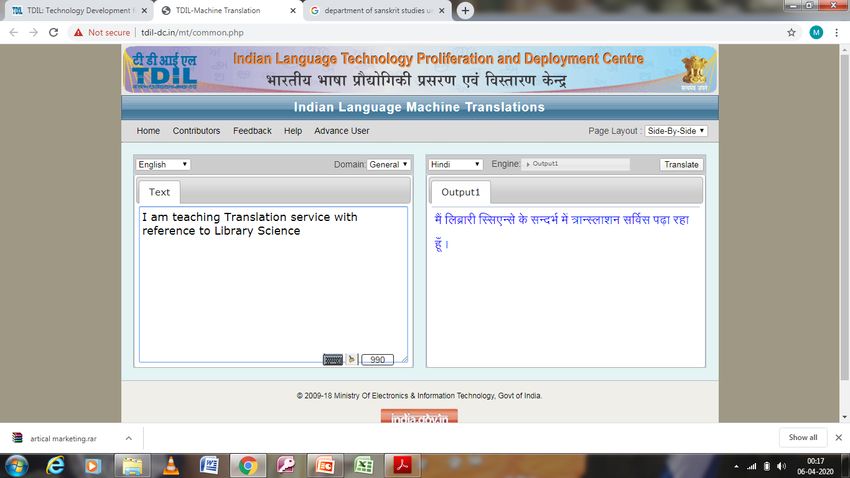This screenshot has height=478, width=850.
Task: Click Show all downloads button
Action: 803,437
